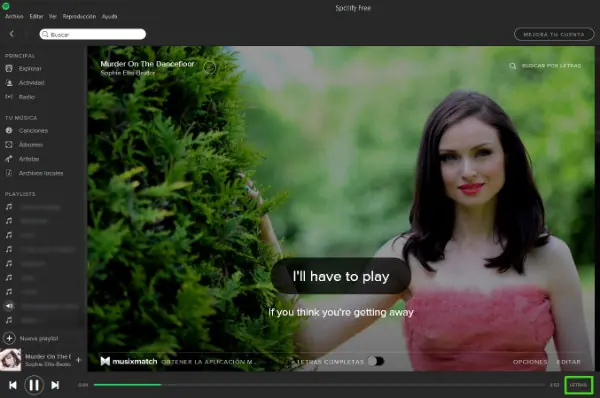
Task: Open Archivos locales in sidebar
Action: click(34, 173)
